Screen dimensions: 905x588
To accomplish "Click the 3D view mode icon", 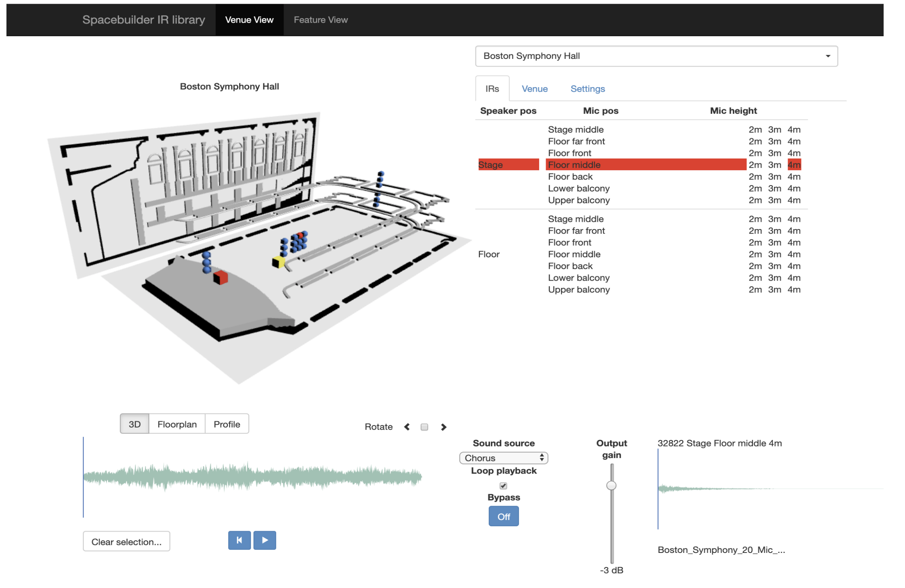I will tap(132, 424).
